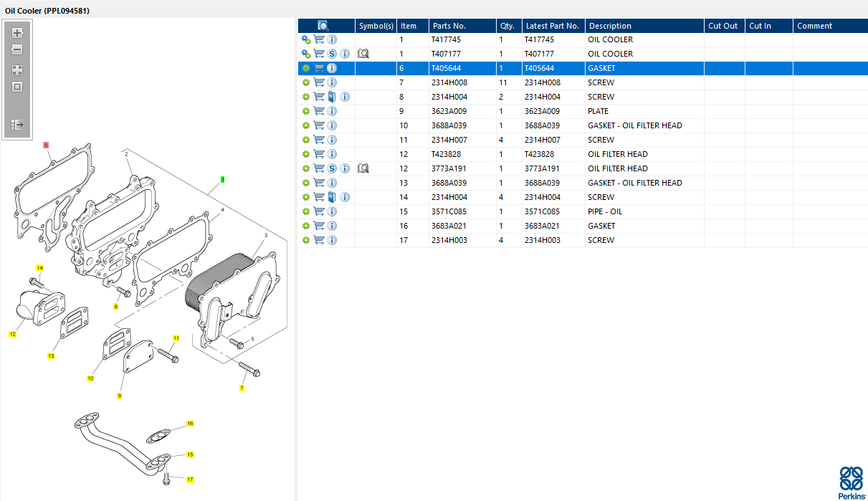
Task: Select the 2314H003 SCREW row
Action: 583,240
